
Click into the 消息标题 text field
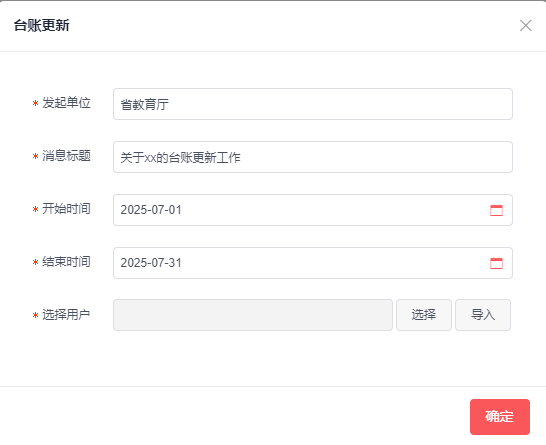[x=313, y=157]
